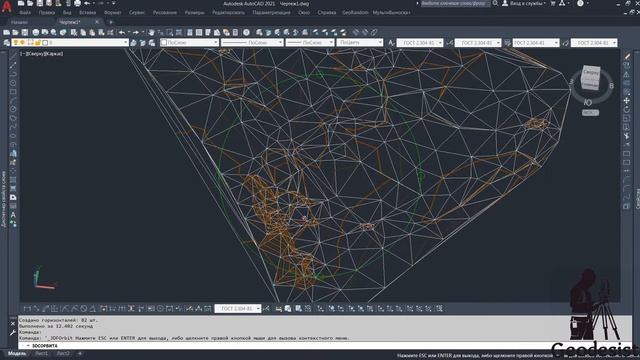Viewport: 640px width, 360px height.
Task: Open the Вид menu
Action: point(67,13)
